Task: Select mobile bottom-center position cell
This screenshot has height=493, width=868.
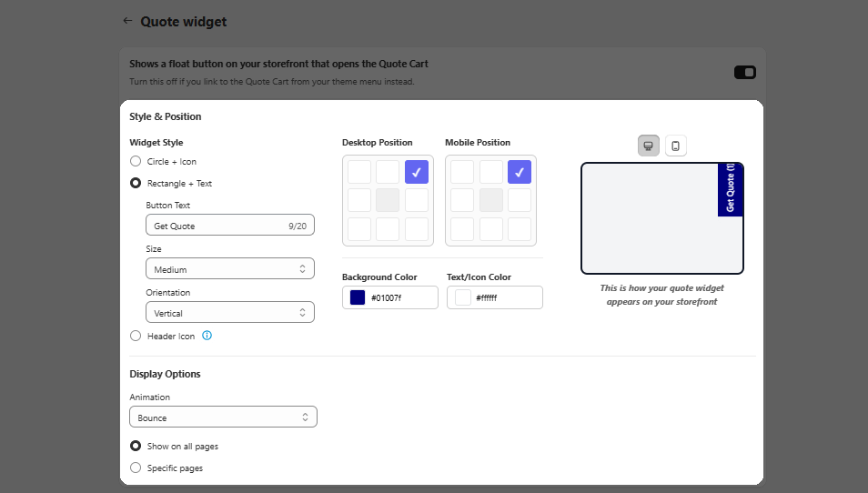Action: coord(491,229)
